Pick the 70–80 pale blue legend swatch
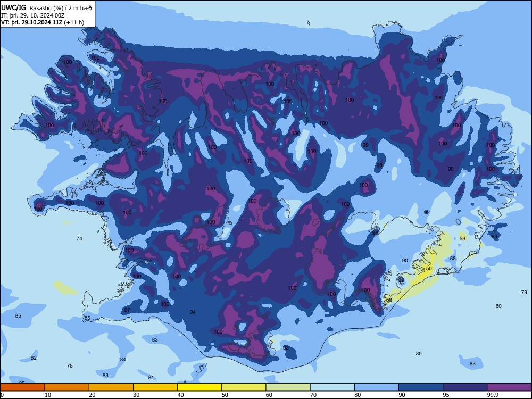532x399 pixels. tap(332, 387)
